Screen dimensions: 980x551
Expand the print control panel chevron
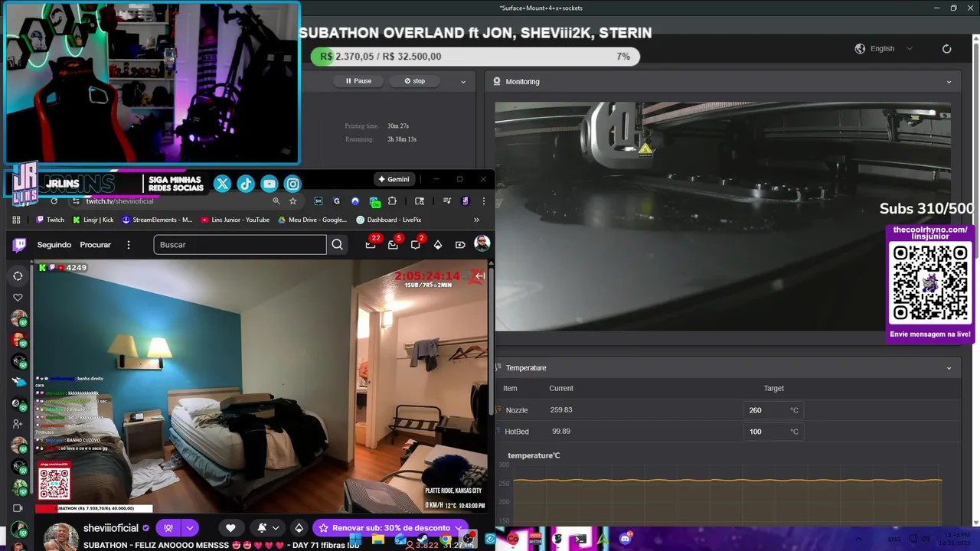[x=463, y=81]
